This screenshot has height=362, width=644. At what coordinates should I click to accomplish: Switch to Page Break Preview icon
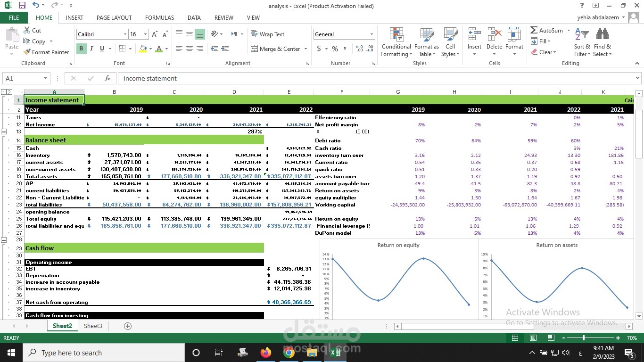pos(551,338)
